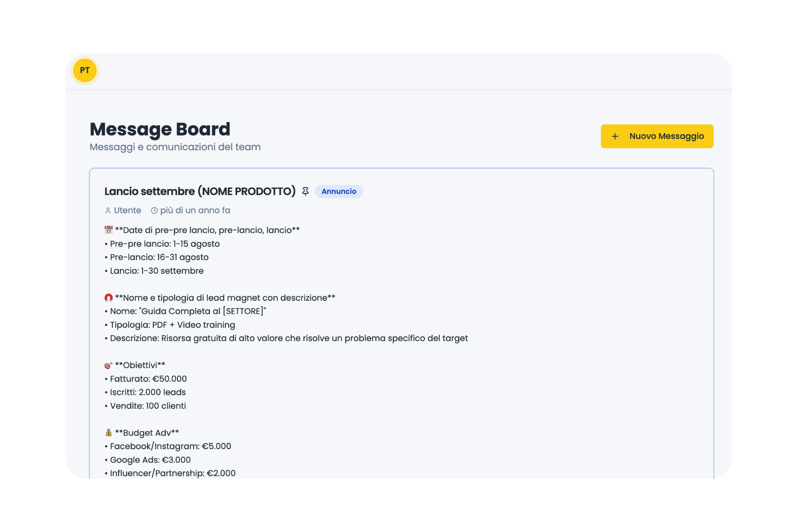Click the 'Lancio: 1-30 settembre' line
798x532 pixels.
[x=156, y=271]
